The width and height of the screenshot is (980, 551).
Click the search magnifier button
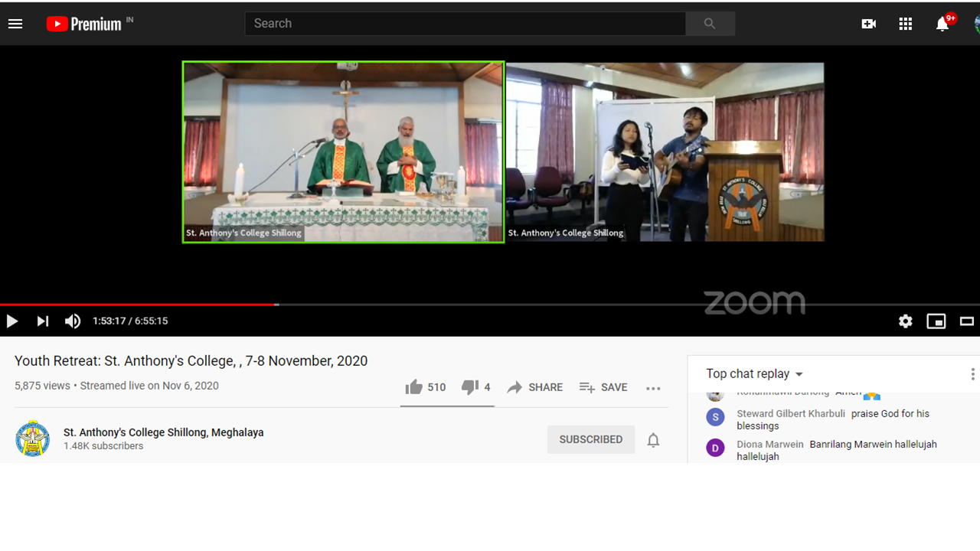point(710,24)
